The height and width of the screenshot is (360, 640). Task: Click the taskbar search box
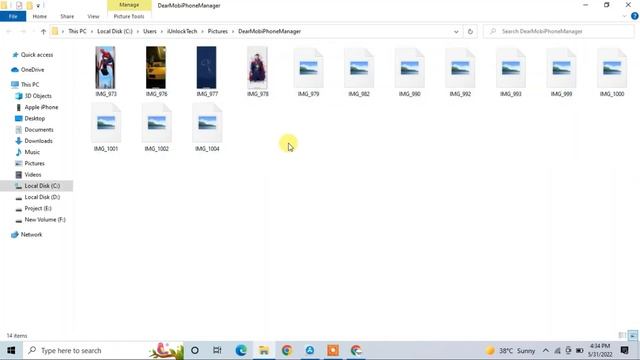click(104, 351)
